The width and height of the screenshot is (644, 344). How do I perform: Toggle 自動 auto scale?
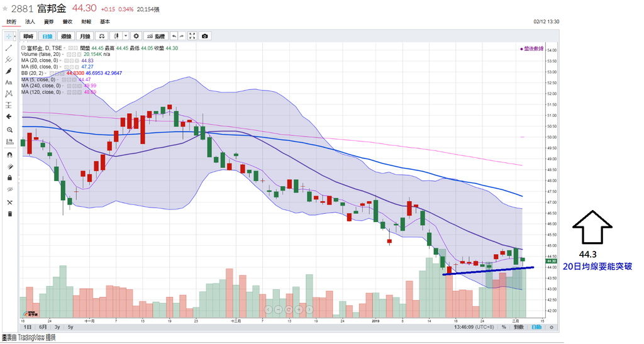pos(536,327)
